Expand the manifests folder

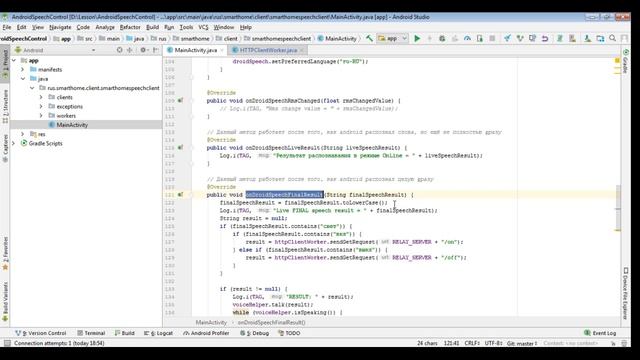tap(23, 69)
